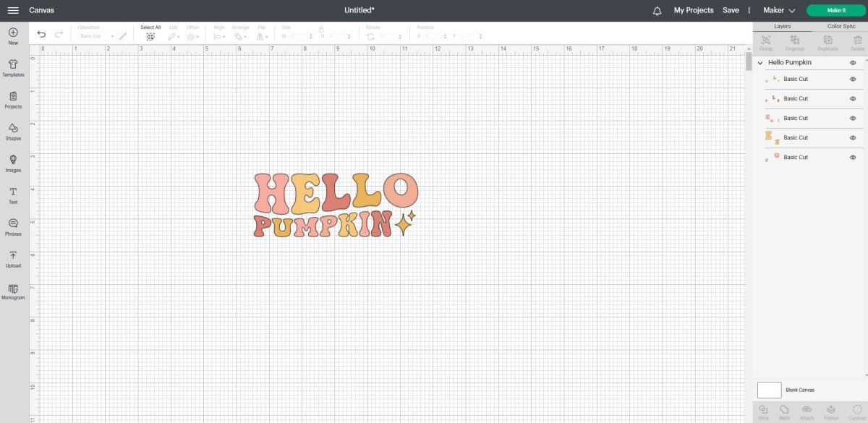Delete the selected layer

[858, 43]
